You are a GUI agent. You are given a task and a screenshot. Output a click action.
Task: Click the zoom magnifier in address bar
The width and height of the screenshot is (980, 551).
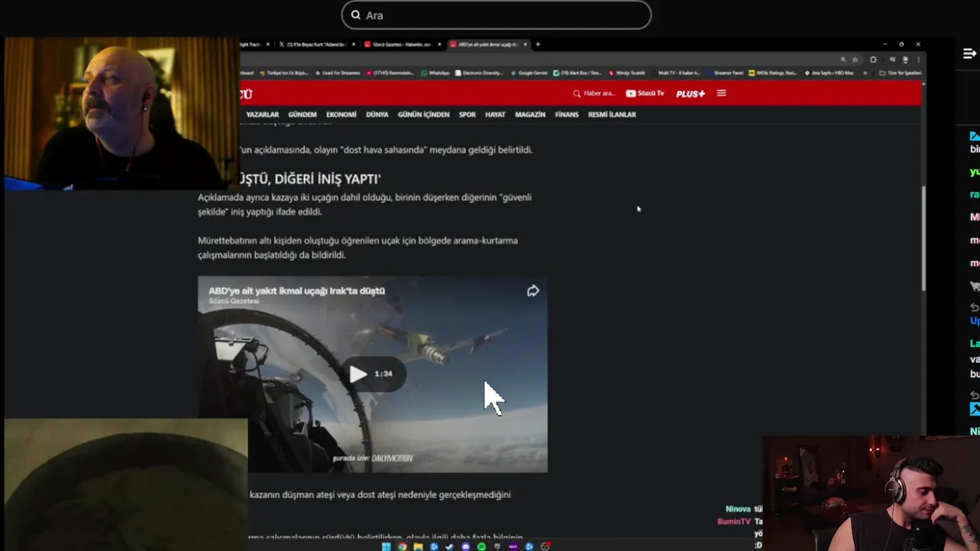[843, 60]
